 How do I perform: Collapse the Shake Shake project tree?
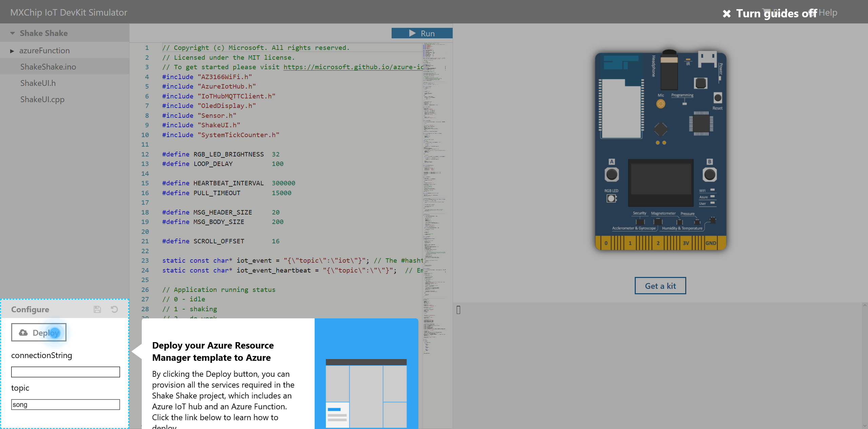coord(13,33)
